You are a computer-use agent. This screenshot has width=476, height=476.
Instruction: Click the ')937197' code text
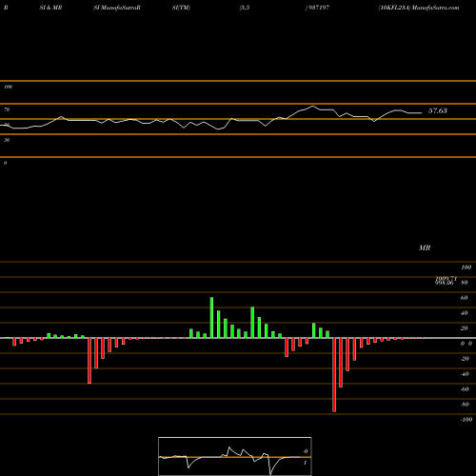point(317,8)
